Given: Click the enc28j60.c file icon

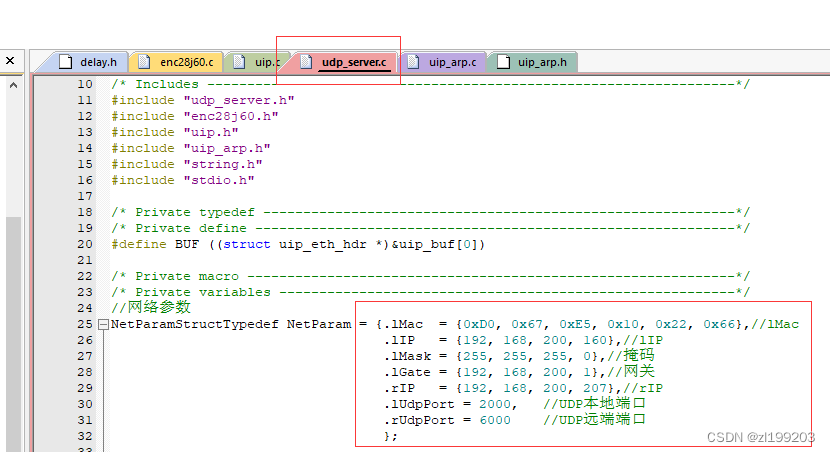Looking at the screenshot, I should click(144, 62).
